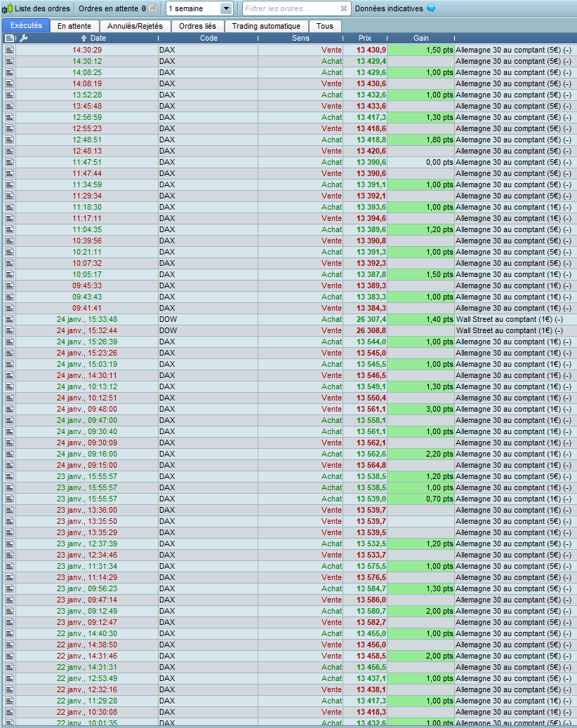Cancel pending orders using the X icon beside Ordres en attente
Viewport: 577px width, 728px height.
pyautogui.click(x=152, y=8)
